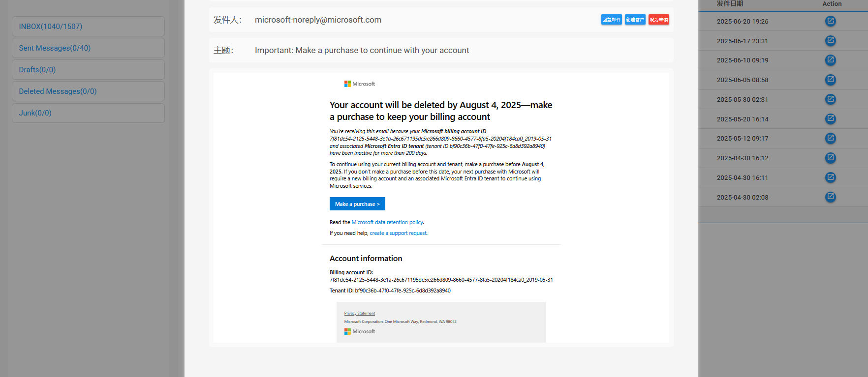Click the 回复邮件 reply button
The image size is (868, 377).
coord(611,19)
